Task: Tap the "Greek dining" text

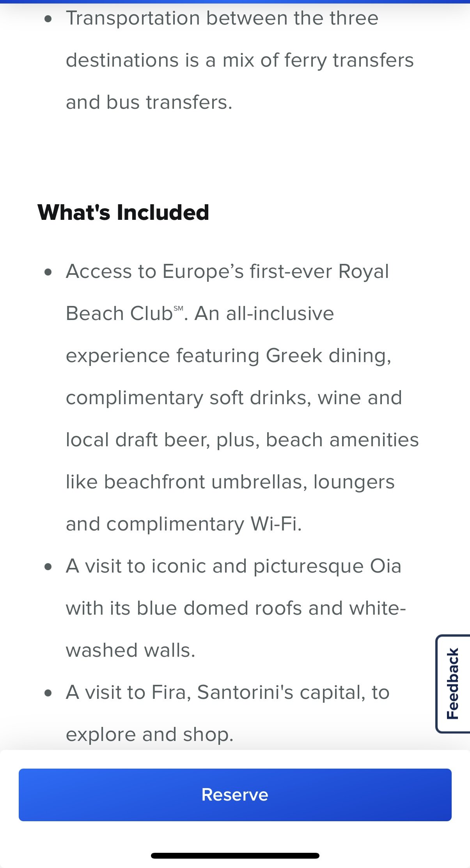Action: pos(328,356)
